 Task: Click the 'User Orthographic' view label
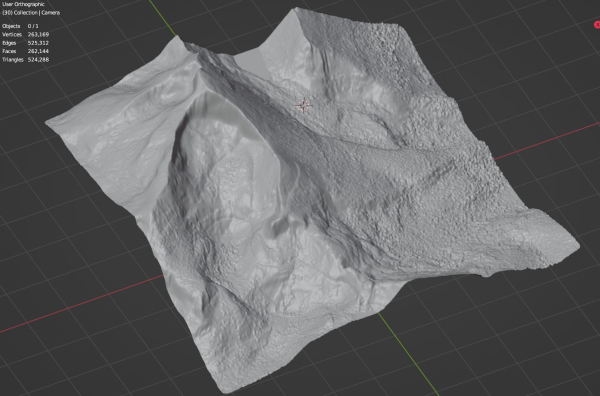(23, 4)
